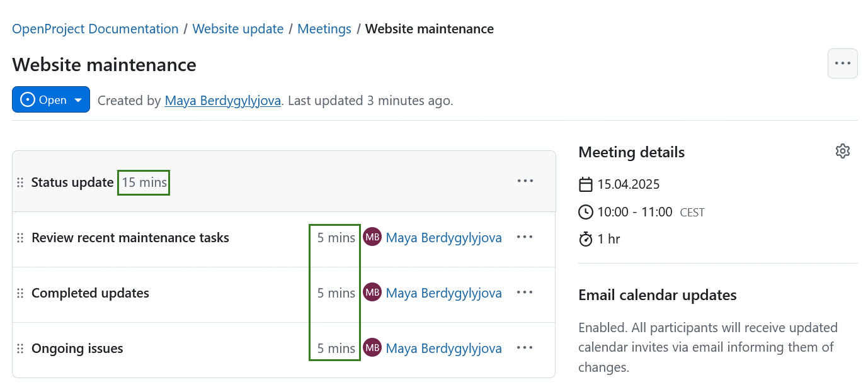Select the Completed updates agenda item title
The image size is (868, 385).
90,293
